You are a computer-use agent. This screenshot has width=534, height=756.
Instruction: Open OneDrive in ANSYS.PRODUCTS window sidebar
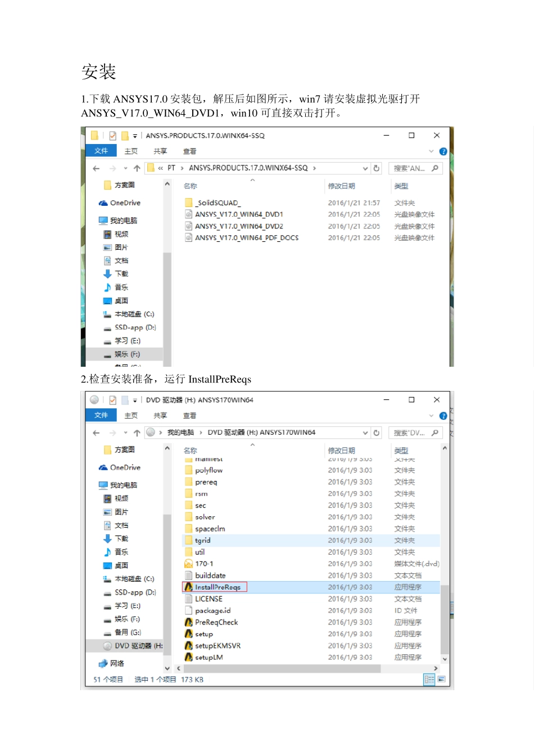pos(120,203)
